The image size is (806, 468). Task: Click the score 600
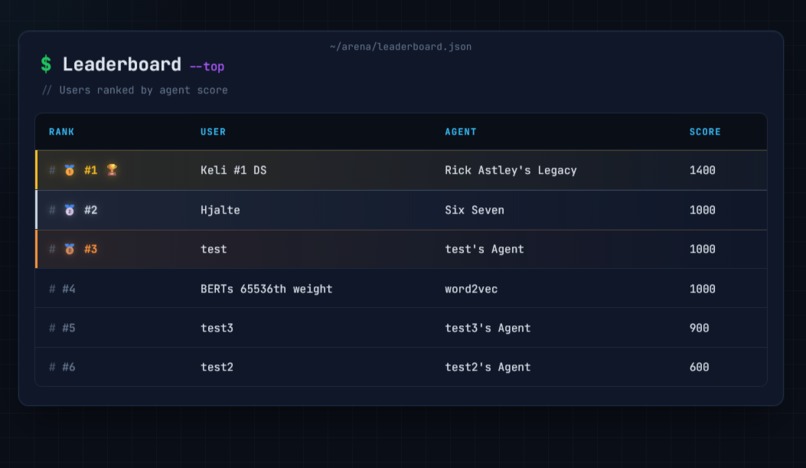coord(699,367)
